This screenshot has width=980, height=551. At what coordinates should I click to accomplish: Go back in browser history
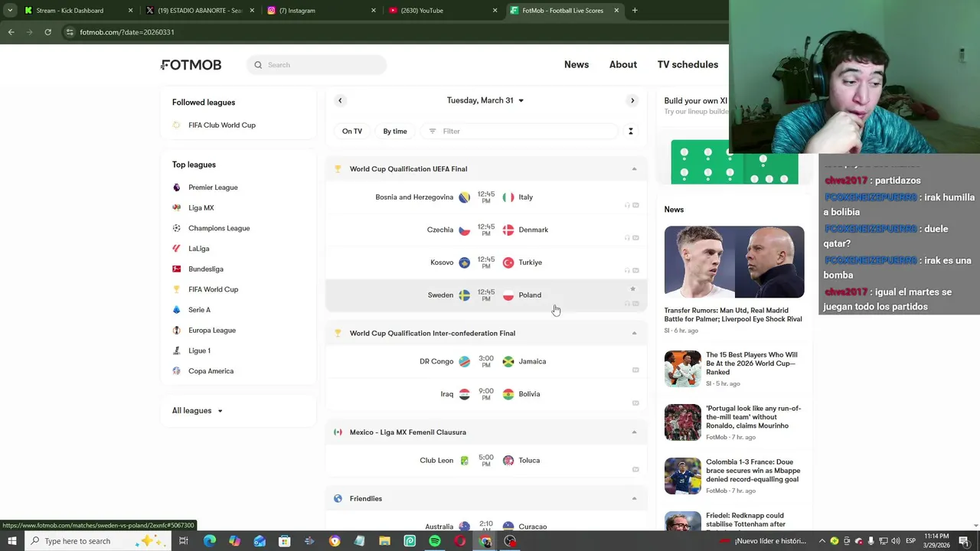(x=11, y=32)
